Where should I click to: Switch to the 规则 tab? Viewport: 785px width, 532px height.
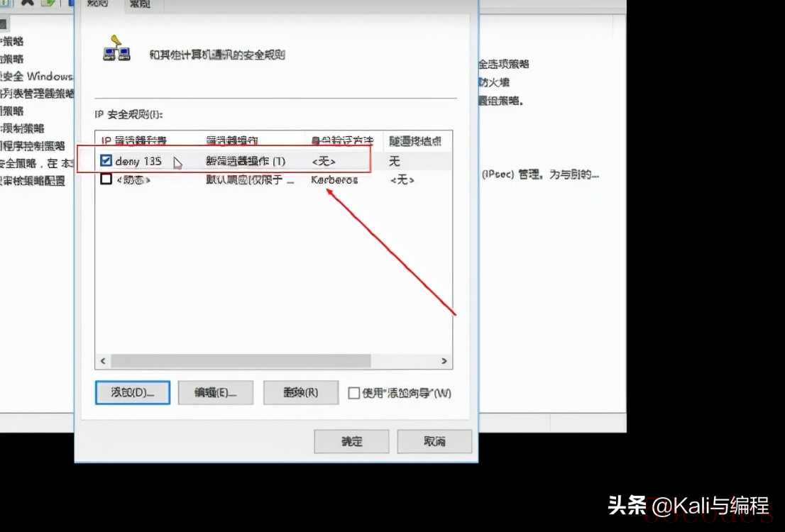[98, 4]
